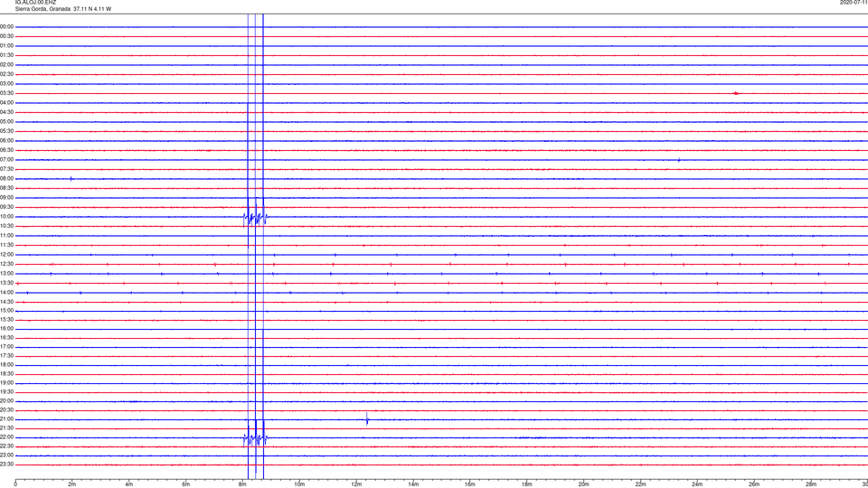The image size is (868, 488).
Task: Click the 05:00 row label
Action: pyautogui.click(x=7, y=121)
